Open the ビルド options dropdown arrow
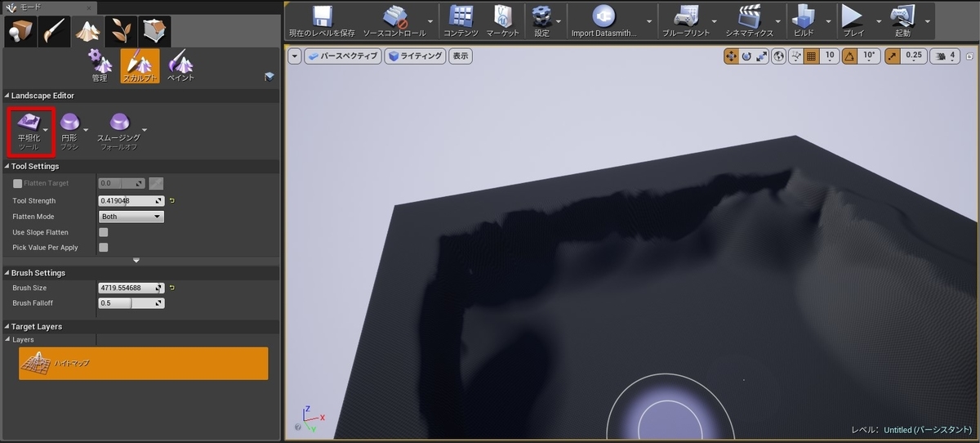Image resolution: width=980 pixels, height=443 pixels. point(828,22)
